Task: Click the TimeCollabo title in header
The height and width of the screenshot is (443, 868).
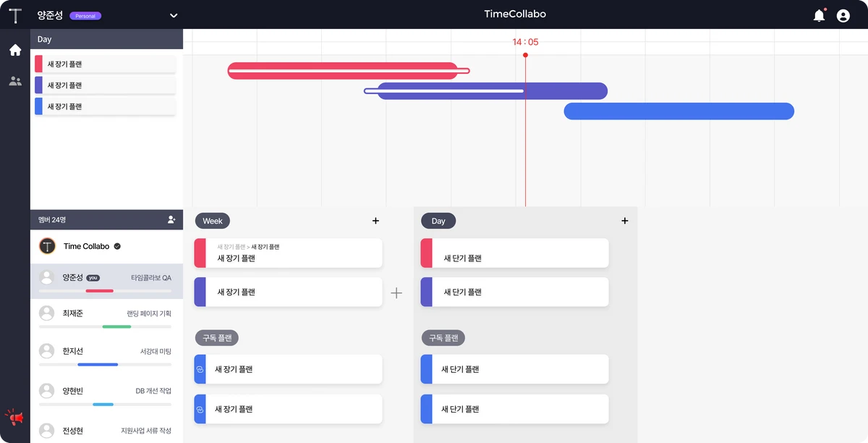Action: (515, 14)
